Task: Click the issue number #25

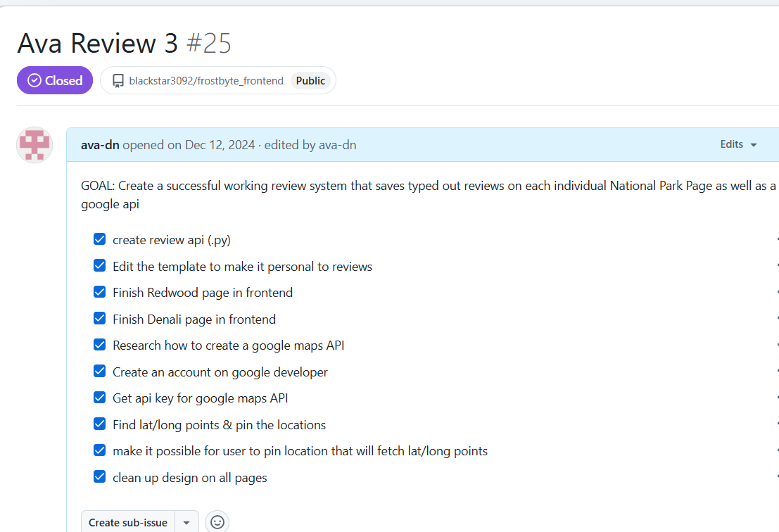Action: coord(209,43)
